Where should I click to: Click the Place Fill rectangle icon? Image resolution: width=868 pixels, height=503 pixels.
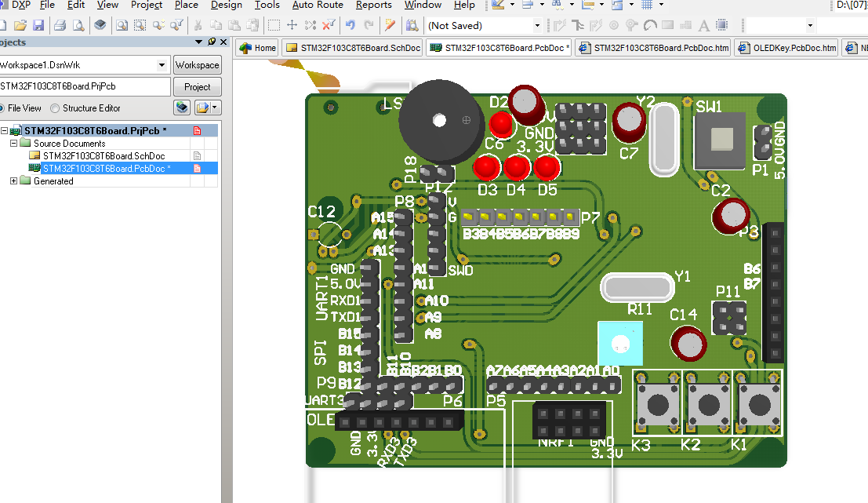coord(667,25)
